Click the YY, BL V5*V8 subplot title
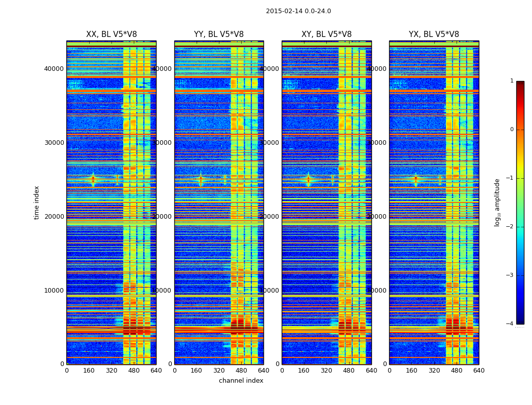Screen dimensions: 532x405 pyautogui.click(x=219, y=34)
